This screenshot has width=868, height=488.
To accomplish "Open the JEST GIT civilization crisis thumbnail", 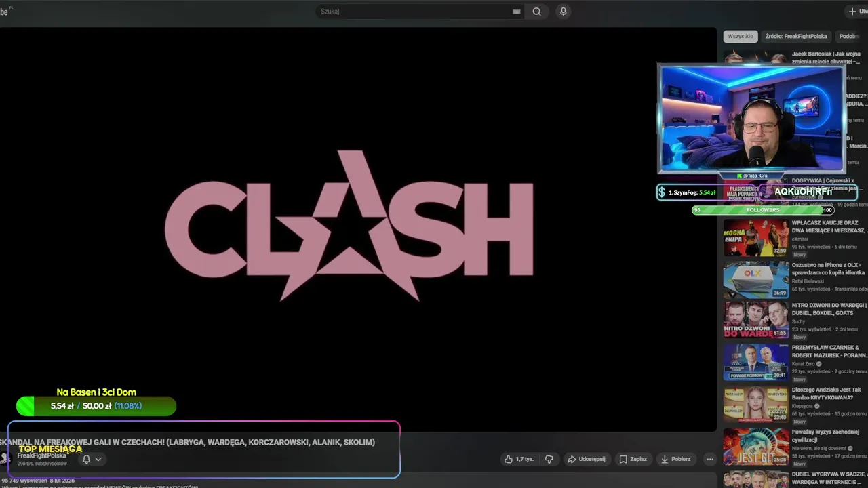I will click(x=756, y=446).
